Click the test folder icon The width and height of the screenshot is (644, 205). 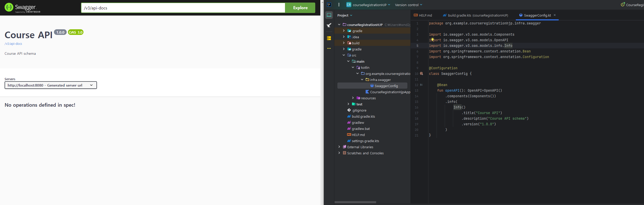[x=354, y=104]
